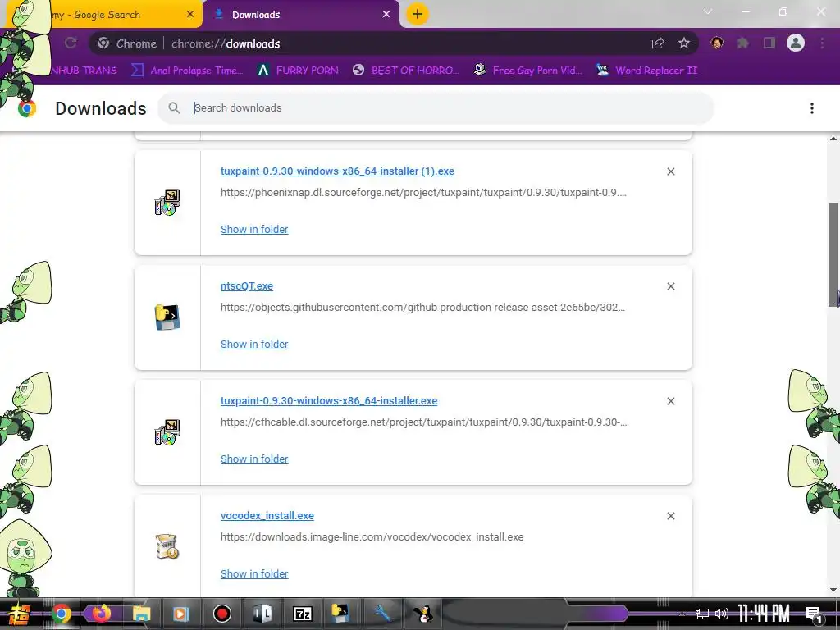Viewport: 840px width, 630px height.
Task: Open the wrench tool taskbar icon
Action: pyautogui.click(x=382, y=614)
